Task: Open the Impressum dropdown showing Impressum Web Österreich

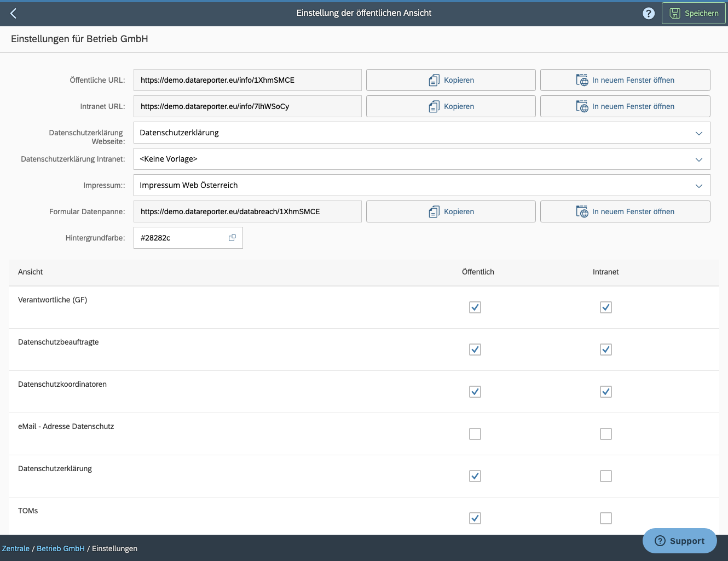Action: 698,185
